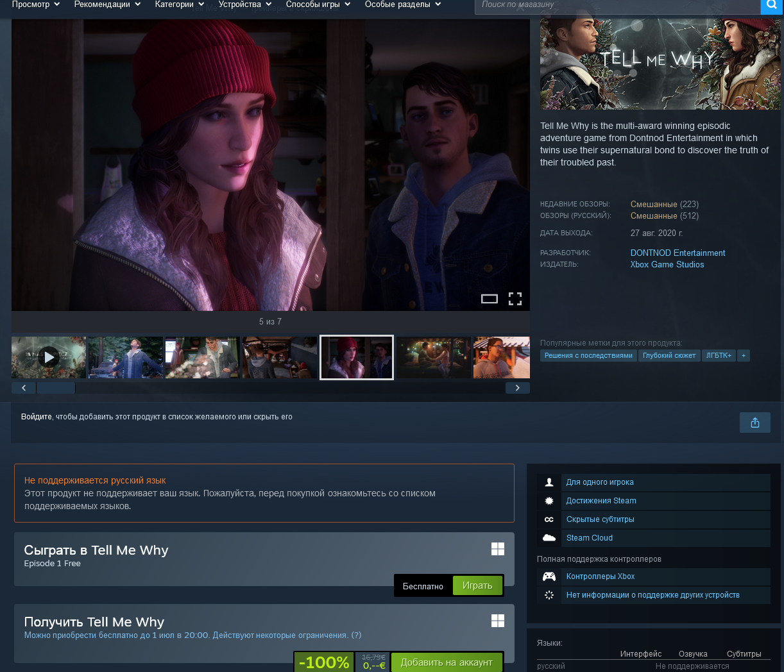The width and height of the screenshot is (784, 672).
Task: Open Способы игры dropdown menu
Action: tap(318, 4)
